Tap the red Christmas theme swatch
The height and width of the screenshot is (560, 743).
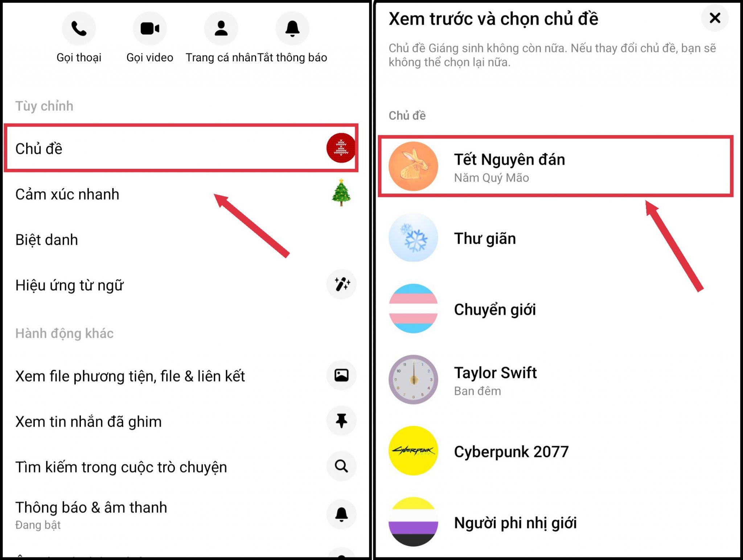point(340,148)
